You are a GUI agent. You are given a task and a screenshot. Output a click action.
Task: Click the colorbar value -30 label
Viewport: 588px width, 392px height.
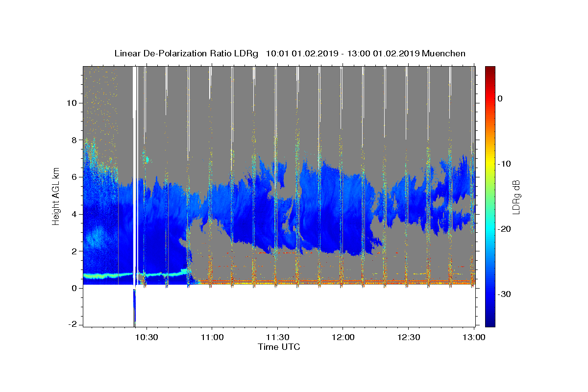[504, 294]
